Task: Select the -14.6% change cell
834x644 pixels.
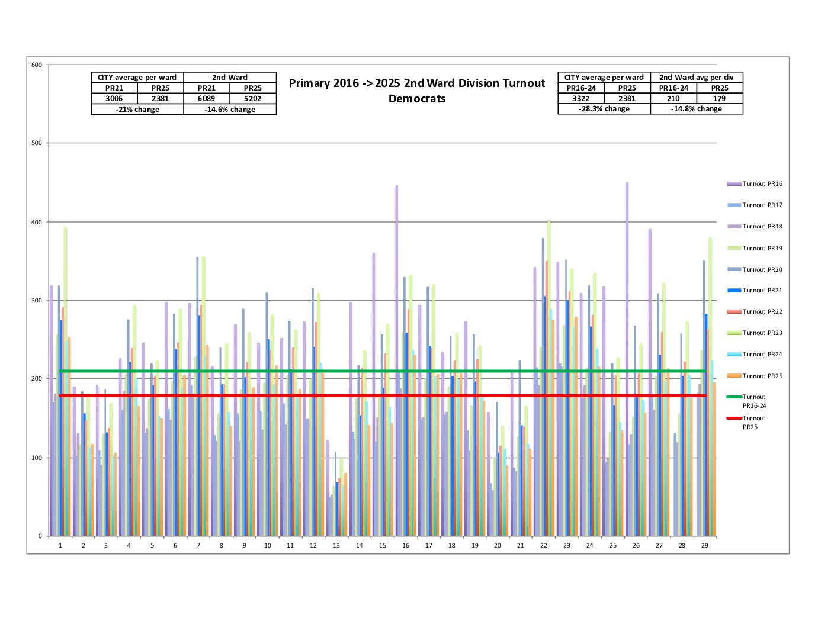Action: 230,110
